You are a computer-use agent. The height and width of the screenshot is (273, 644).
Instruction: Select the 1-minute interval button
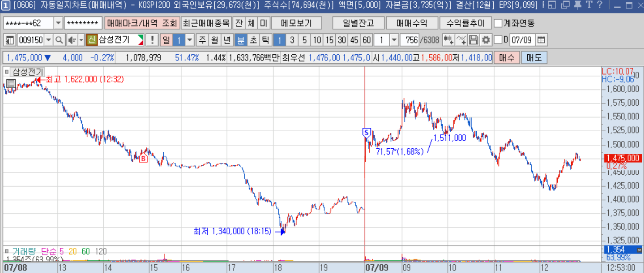click(279, 40)
